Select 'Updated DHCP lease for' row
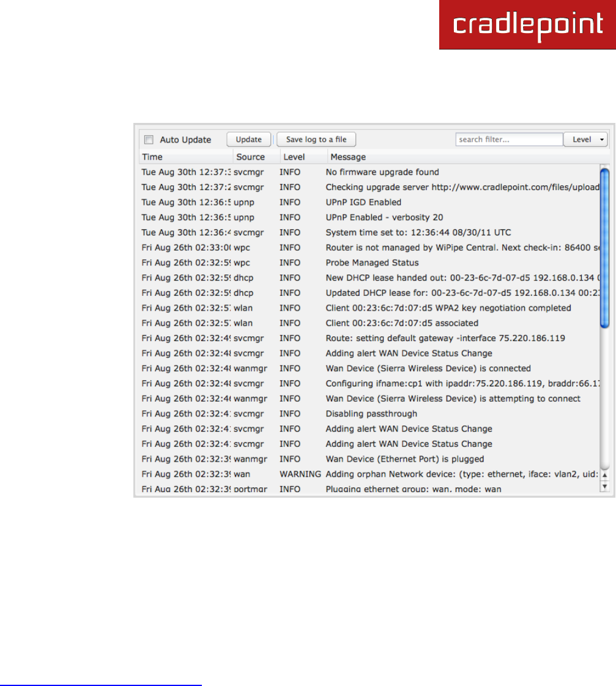616x686 pixels. point(369,293)
